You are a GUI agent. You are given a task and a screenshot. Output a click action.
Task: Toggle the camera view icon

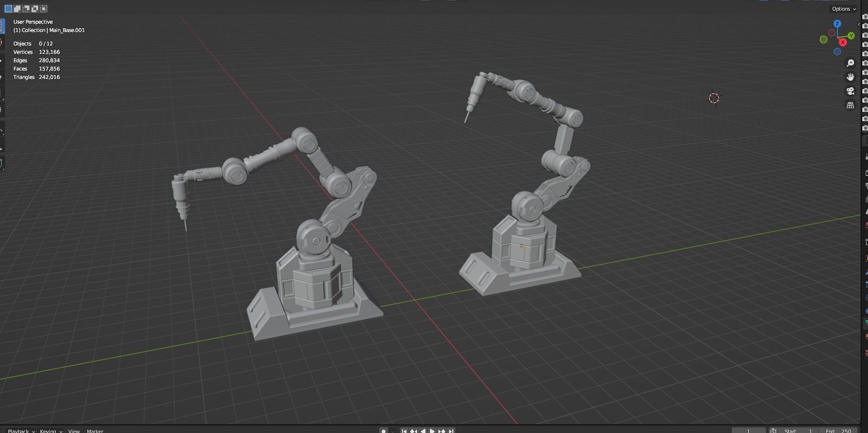click(850, 91)
